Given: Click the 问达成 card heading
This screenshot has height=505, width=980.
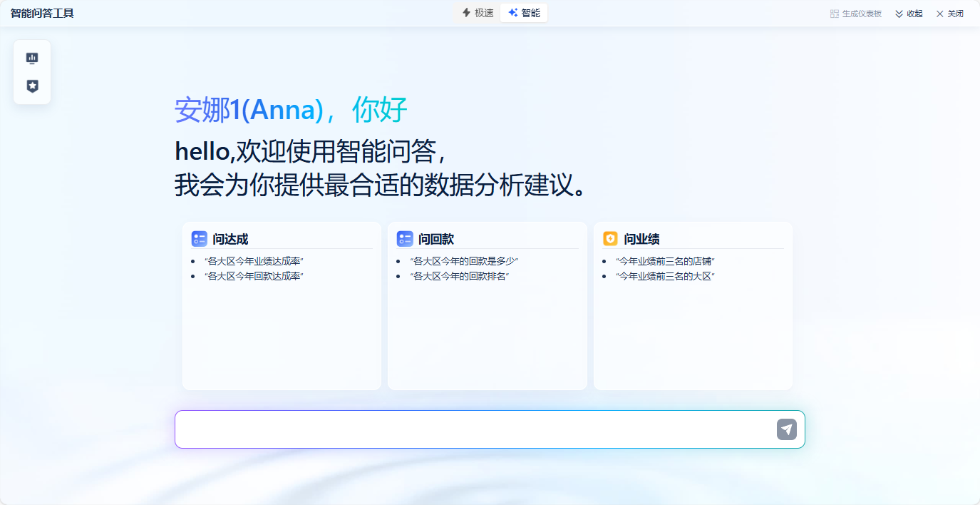Looking at the screenshot, I should [230, 239].
